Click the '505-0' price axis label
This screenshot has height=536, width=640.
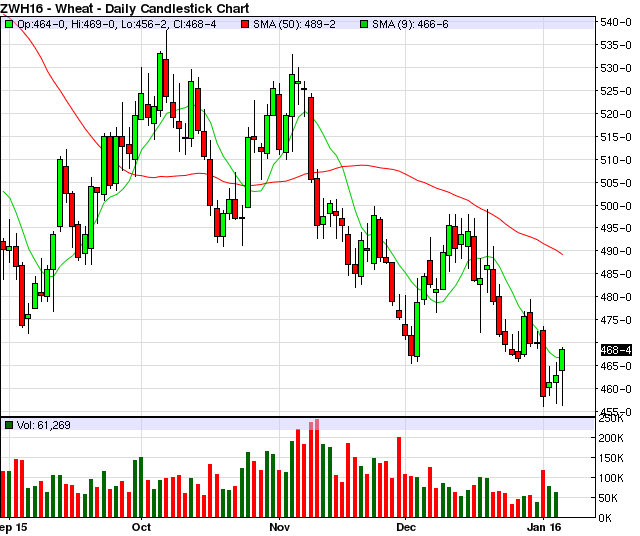pyautogui.click(x=616, y=182)
